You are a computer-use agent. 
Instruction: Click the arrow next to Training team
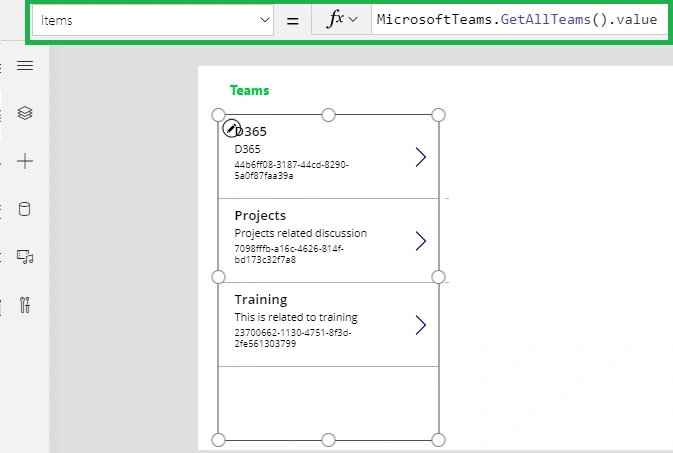point(421,325)
